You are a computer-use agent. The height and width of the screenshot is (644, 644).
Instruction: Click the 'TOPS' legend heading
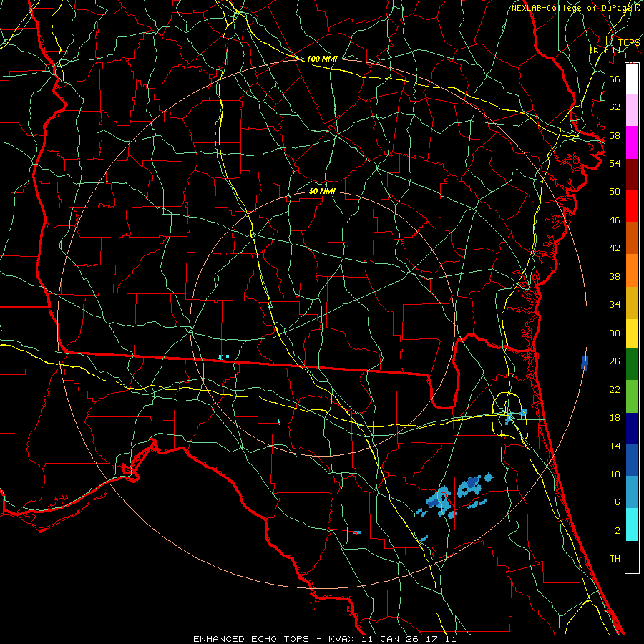628,42
